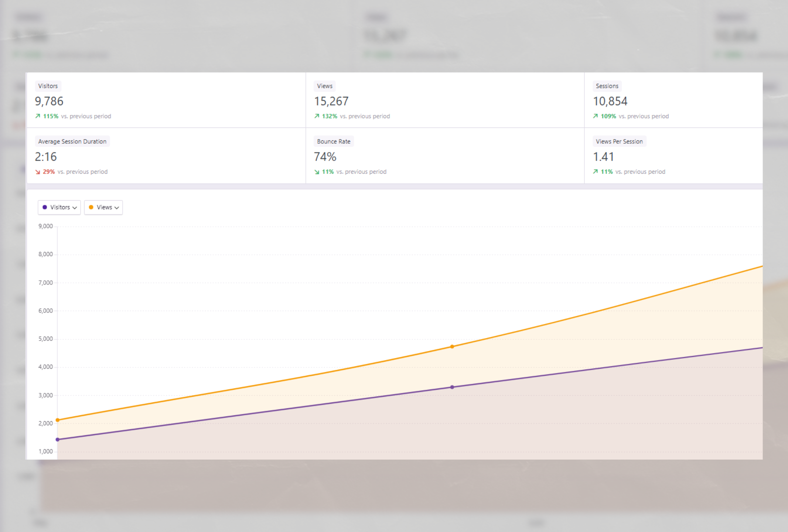Click the first orange data point at left axis
Screen dimensions: 788x532
pos(58,420)
